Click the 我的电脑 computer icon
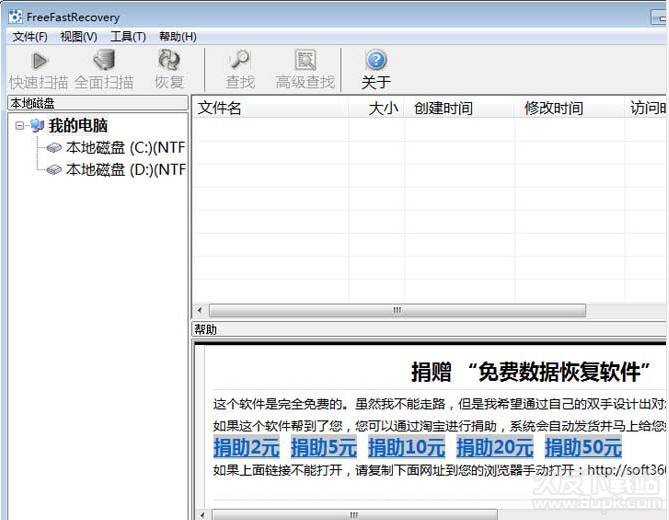The width and height of the screenshot is (669, 520). 37,125
